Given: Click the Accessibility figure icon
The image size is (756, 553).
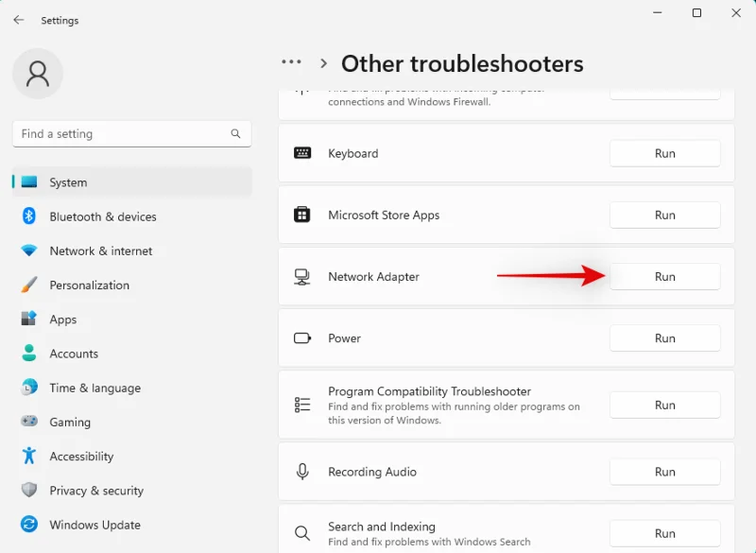Looking at the screenshot, I should [29, 456].
